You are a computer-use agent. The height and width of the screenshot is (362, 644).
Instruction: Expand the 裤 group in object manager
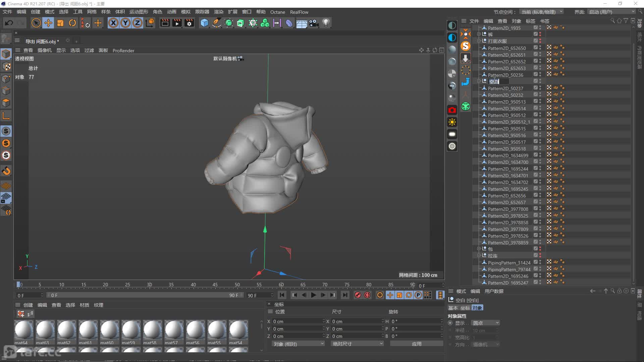click(479, 34)
